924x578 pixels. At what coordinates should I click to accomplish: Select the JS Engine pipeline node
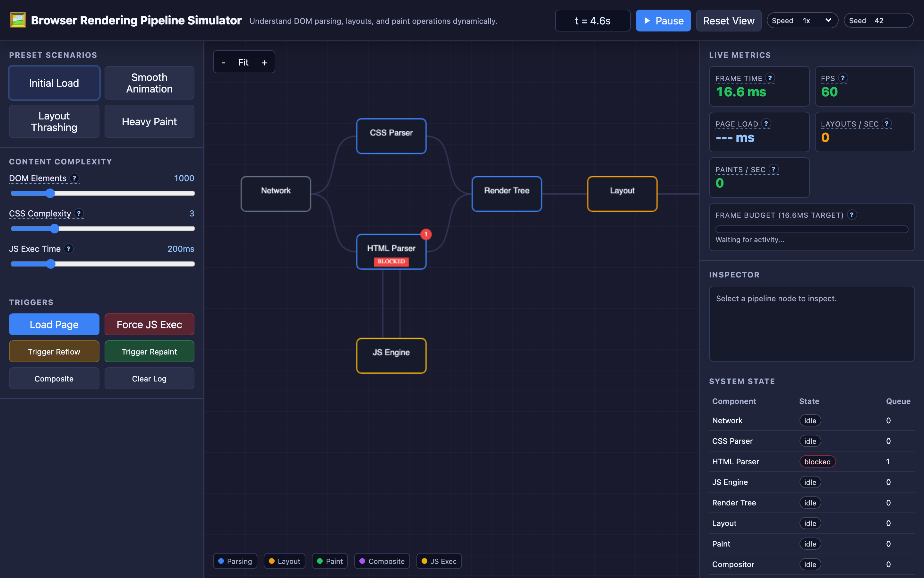(391, 355)
